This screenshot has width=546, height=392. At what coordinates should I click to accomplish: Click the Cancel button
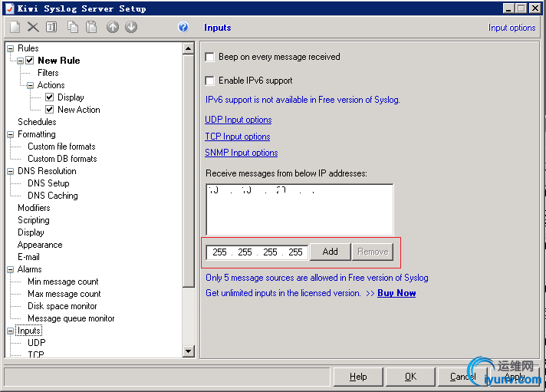point(462,377)
